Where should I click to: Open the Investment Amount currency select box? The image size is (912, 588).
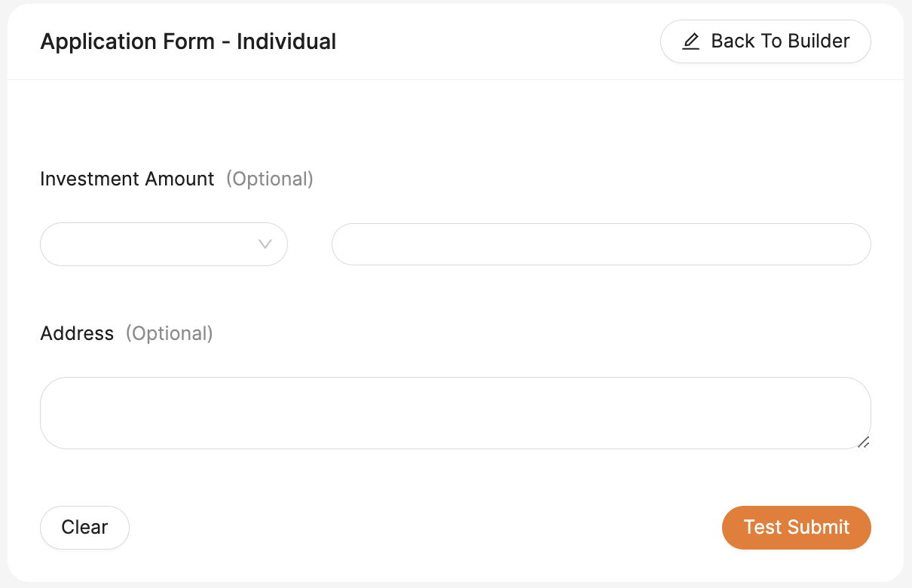[164, 244]
